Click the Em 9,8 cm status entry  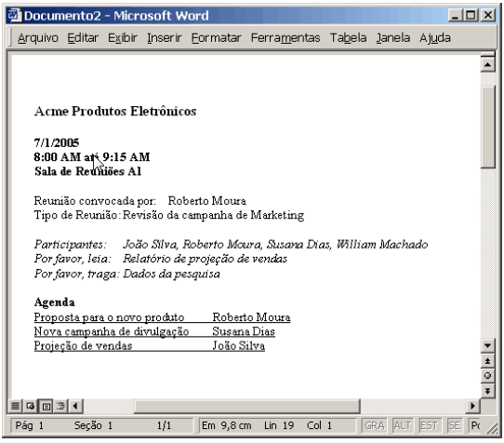(x=226, y=425)
